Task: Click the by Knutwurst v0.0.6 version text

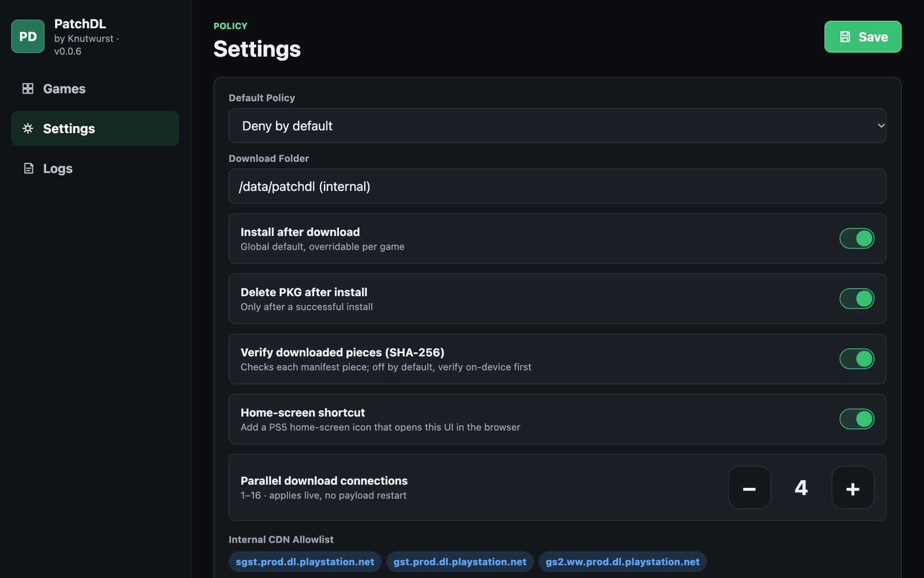Action: click(x=87, y=45)
